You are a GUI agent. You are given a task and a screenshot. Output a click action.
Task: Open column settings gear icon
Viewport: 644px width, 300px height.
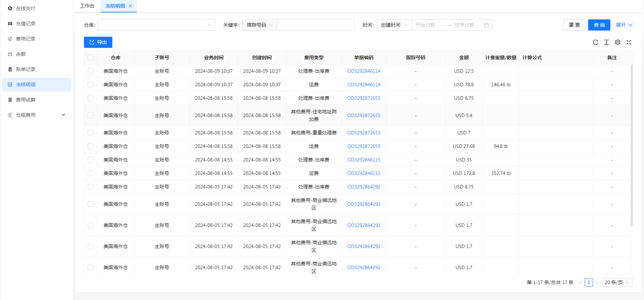click(618, 42)
